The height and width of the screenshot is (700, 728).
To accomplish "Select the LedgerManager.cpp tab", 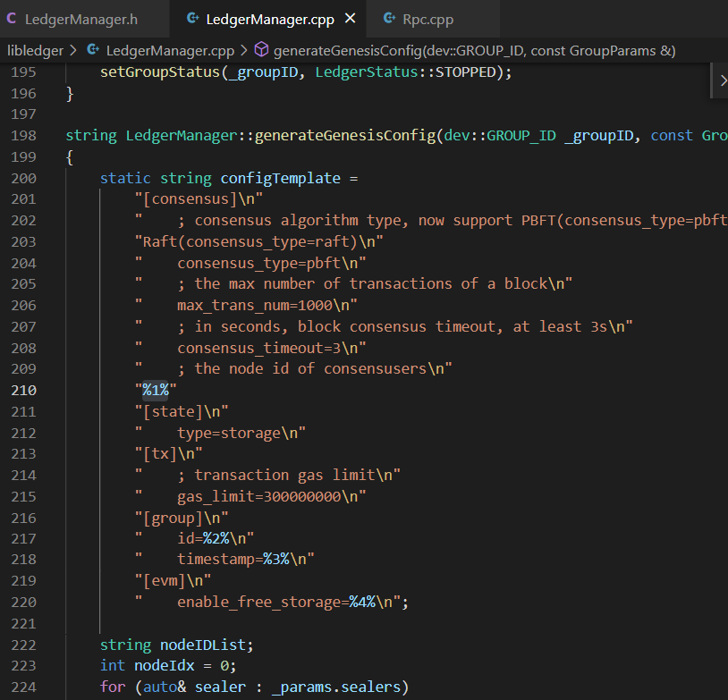I will pyautogui.click(x=270, y=19).
